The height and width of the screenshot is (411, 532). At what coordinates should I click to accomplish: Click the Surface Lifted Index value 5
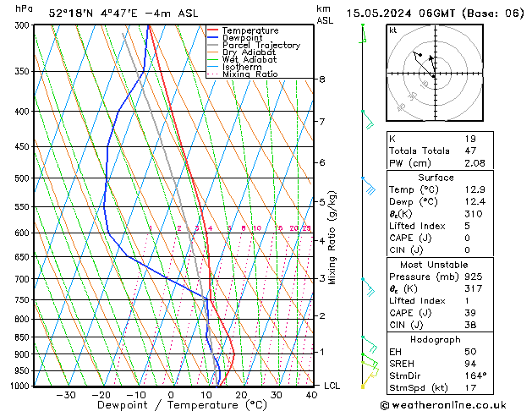point(467,226)
